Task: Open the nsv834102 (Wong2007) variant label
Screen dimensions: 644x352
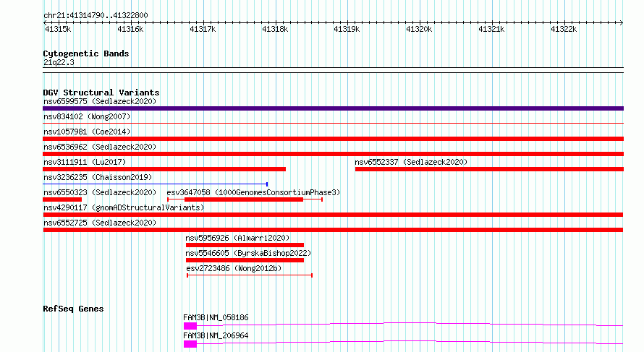Action: coord(87,116)
